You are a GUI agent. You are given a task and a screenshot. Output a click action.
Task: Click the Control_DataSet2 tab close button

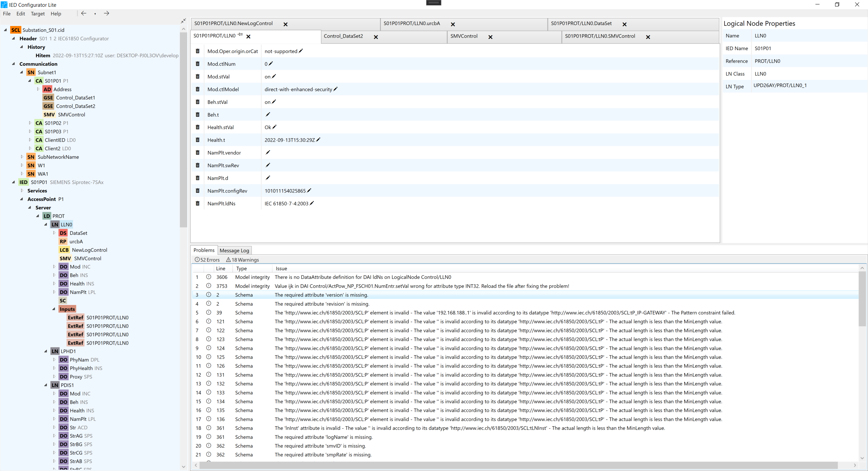pyautogui.click(x=376, y=37)
